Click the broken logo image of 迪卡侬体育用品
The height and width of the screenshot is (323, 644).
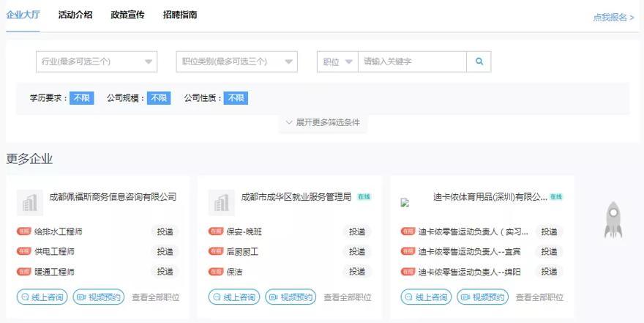tap(405, 203)
